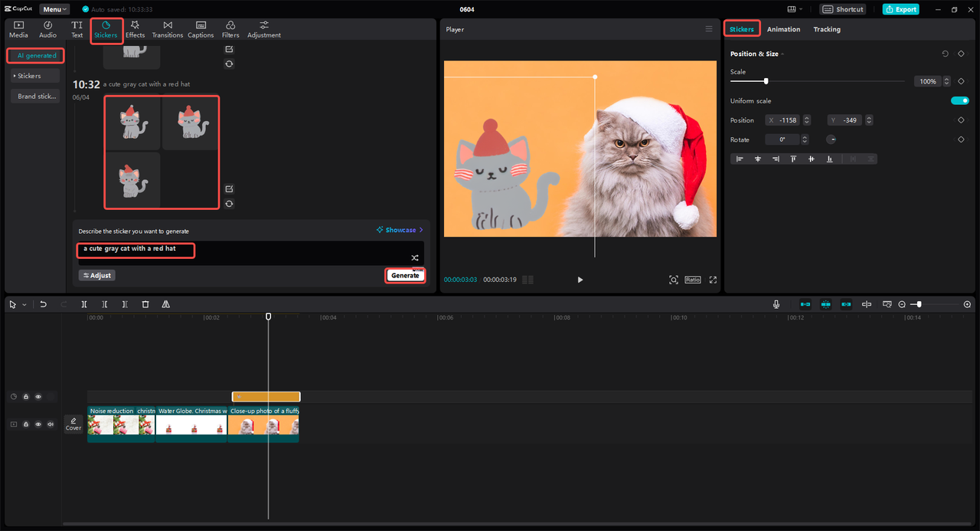Add keyframe diamond for Rotate
980x531 pixels.
[x=961, y=139]
